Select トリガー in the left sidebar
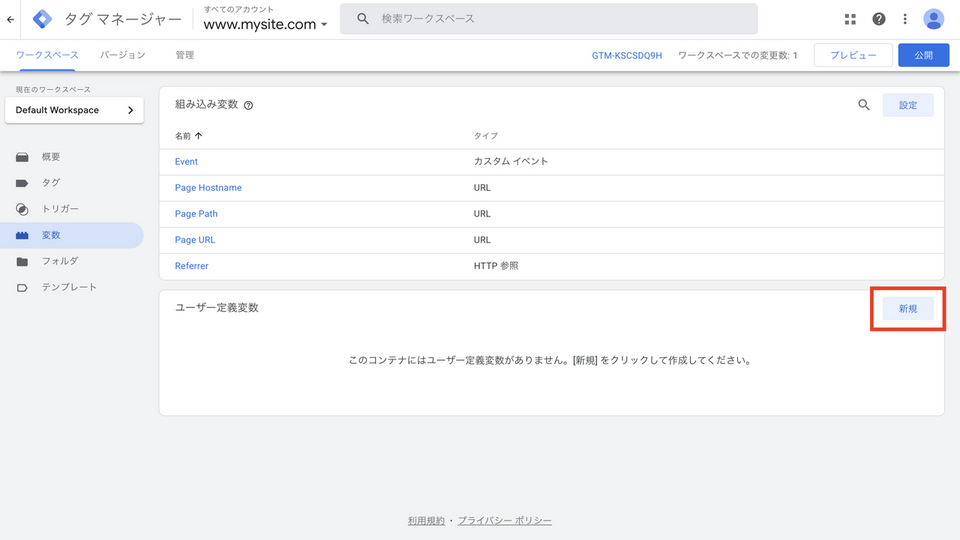 pos(60,209)
